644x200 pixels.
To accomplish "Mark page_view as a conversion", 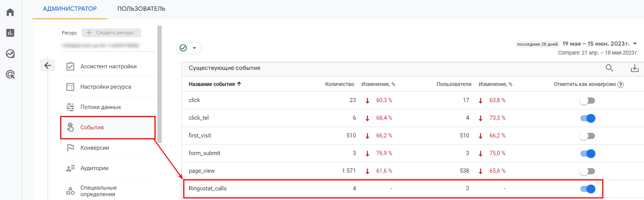I will (587, 171).
